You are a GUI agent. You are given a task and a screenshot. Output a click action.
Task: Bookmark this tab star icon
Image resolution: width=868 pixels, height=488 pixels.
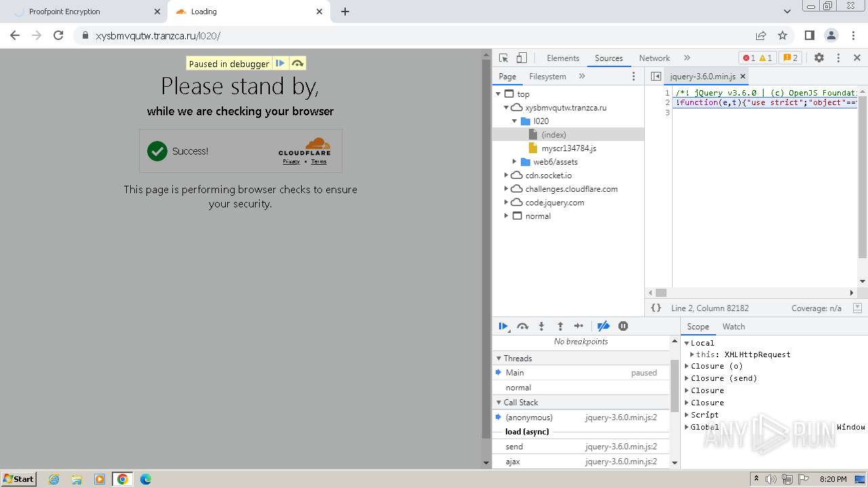coord(783,35)
